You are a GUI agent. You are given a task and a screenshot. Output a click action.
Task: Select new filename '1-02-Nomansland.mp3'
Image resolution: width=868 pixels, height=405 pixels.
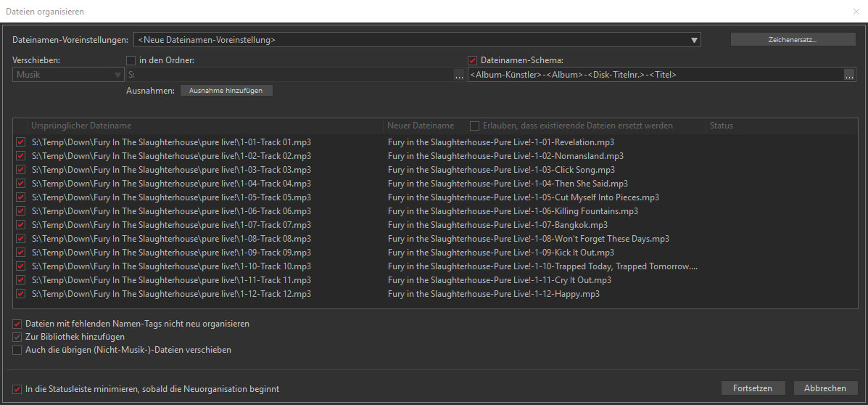506,156
